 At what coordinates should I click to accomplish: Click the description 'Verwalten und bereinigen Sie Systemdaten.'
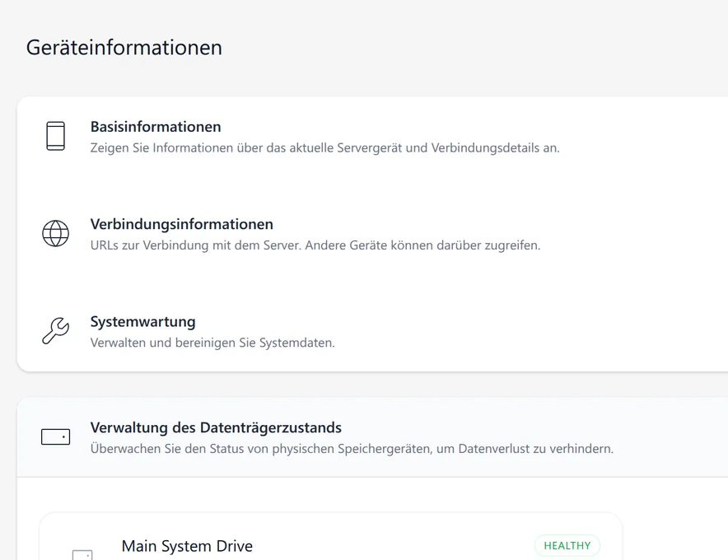(x=212, y=343)
